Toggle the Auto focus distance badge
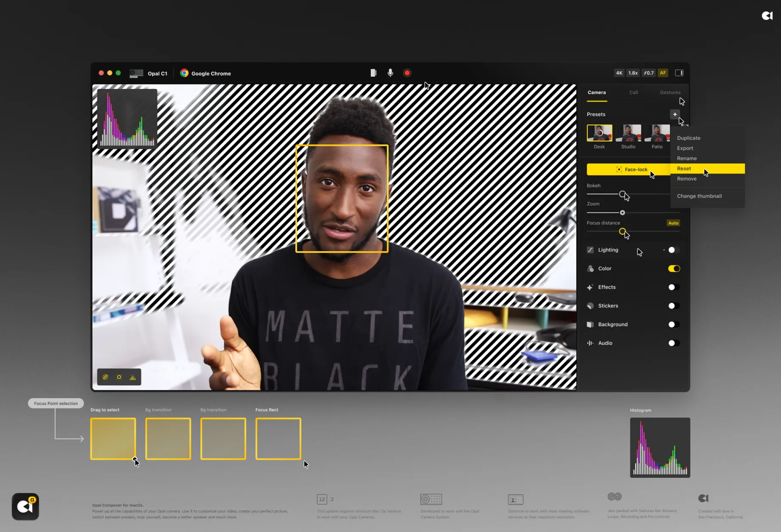781x532 pixels. pyautogui.click(x=673, y=223)
